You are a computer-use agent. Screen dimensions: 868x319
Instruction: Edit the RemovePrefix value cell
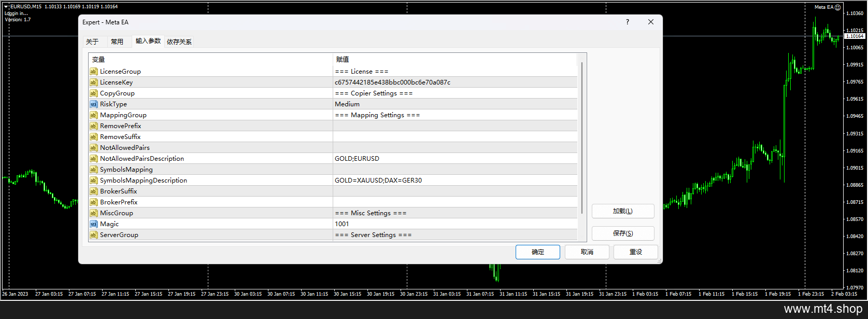click(455, 126)
